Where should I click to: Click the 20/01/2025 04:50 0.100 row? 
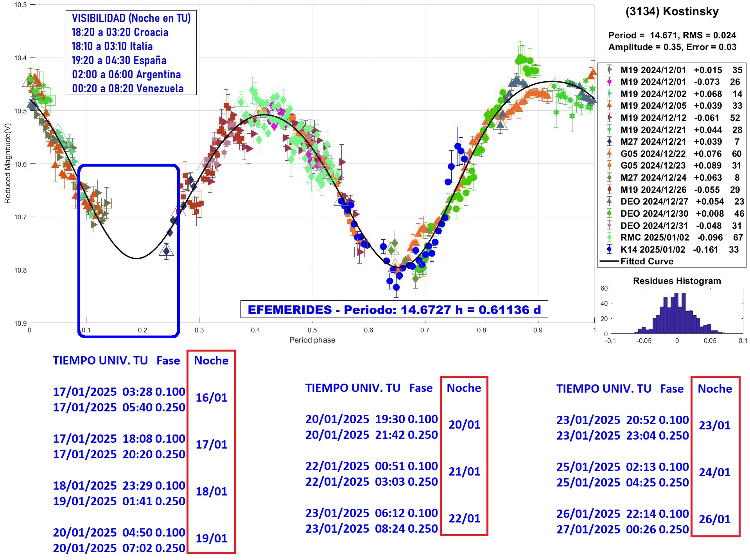click(x=119, y=532)
